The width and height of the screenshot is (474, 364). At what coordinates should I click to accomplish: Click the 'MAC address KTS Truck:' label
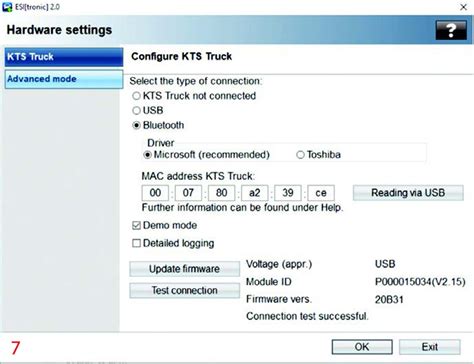[x=198, y=176]
